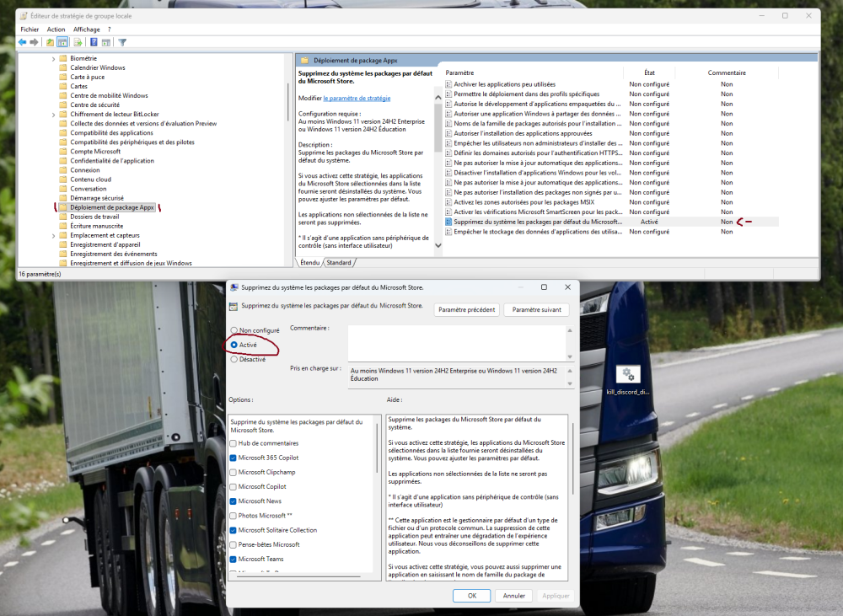Click the Commentaire box scroll-up arrow

click(x=570, y=330)
